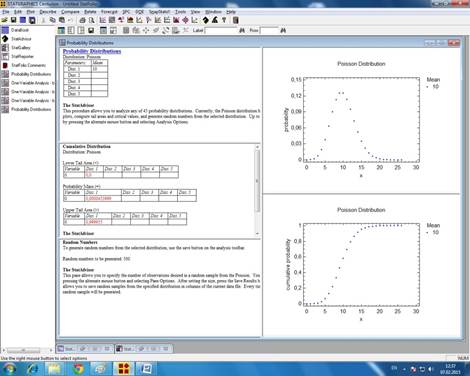This screenshot has height=376, width=470.
Task: Click the up arrow of cumulative pane scrollbar
Action: pos(257,147)
